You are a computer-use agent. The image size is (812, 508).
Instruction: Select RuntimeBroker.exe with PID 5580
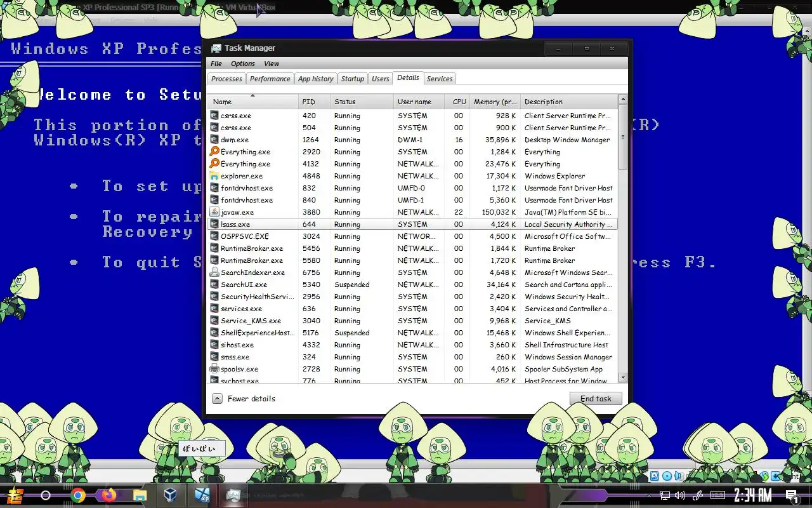click(412, 260)
